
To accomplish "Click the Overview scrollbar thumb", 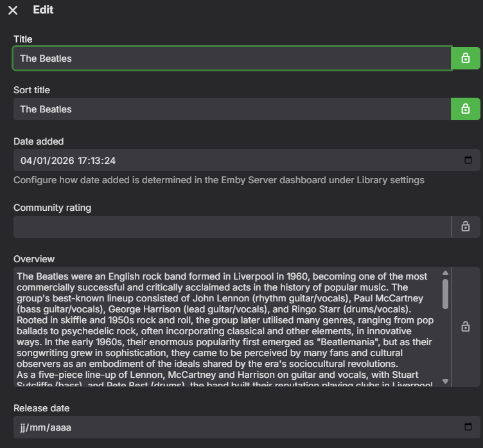I will point(446,293).
